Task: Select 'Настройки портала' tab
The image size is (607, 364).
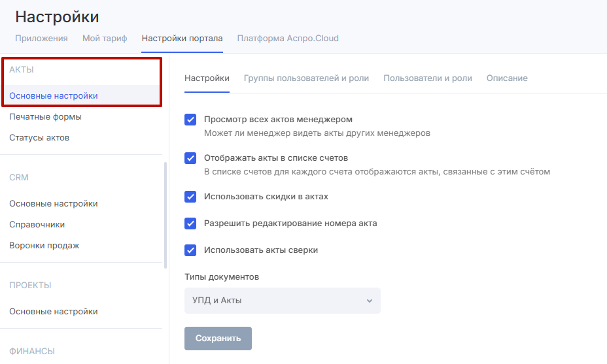Action: pyautogui.click(x=182, y=38)
